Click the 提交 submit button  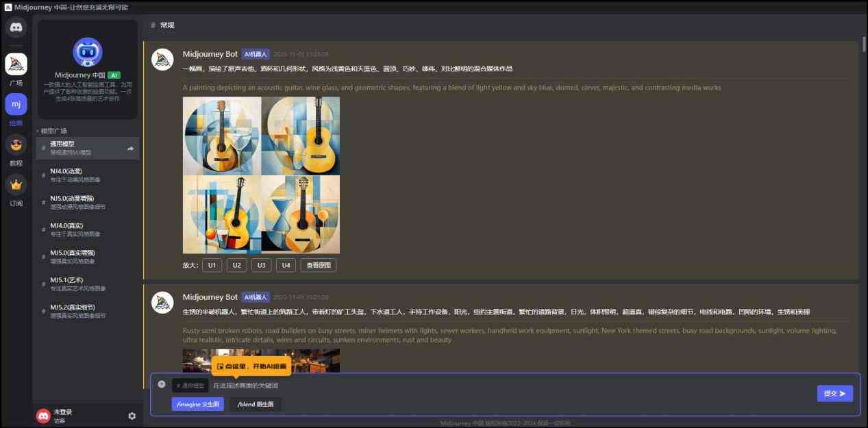point(834,393)
